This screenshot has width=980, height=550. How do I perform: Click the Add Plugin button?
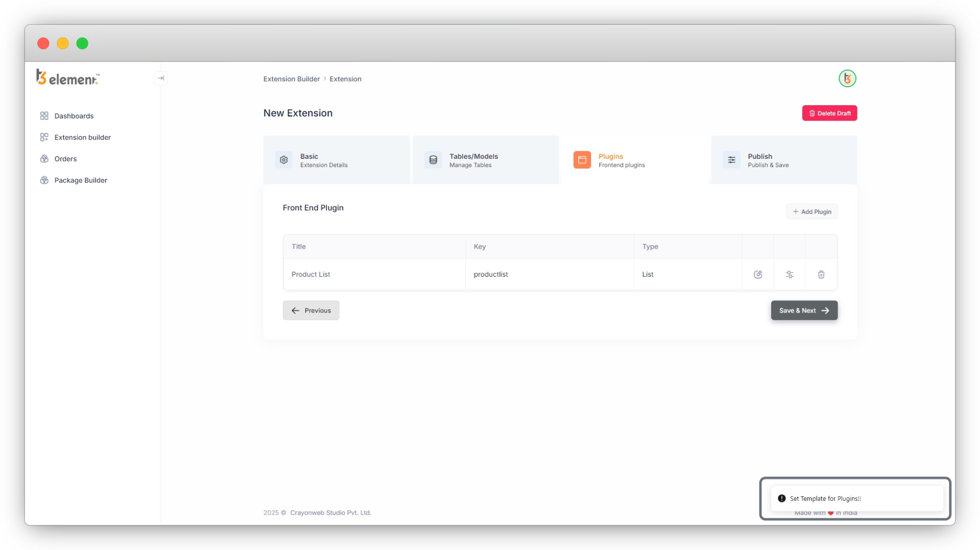(x=812, y=212)
